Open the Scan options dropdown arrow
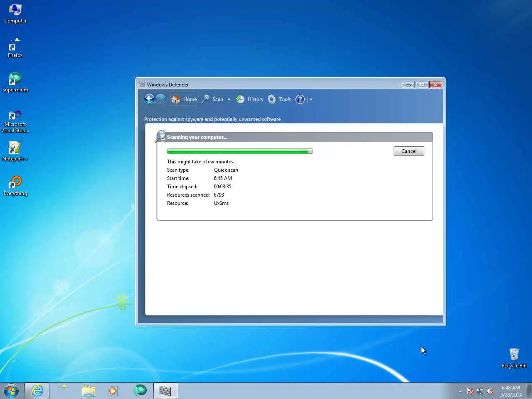 (229, 99)
